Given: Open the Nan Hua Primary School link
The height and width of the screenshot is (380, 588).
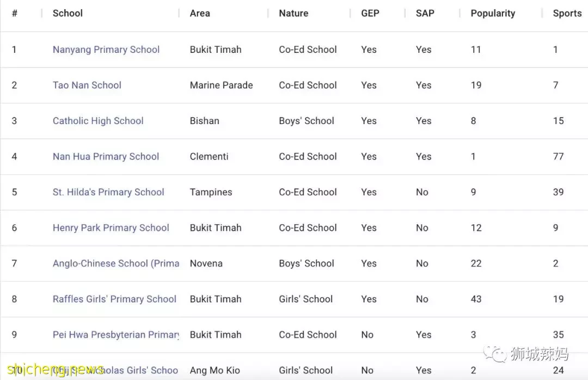Looking at the screenshot, I should (106, 156).
